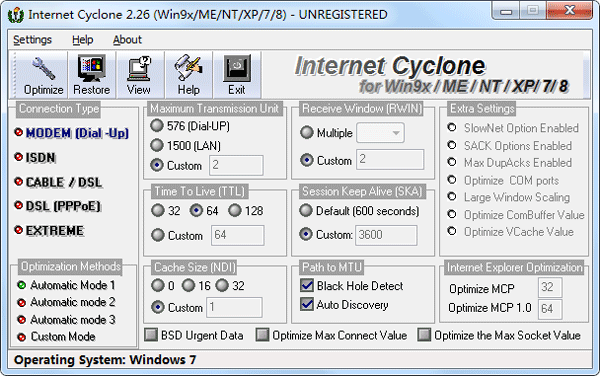Click the SKA custom 3600 field
Image resolution: width=600 pixels, height=376 pixels.
(386, 235)
